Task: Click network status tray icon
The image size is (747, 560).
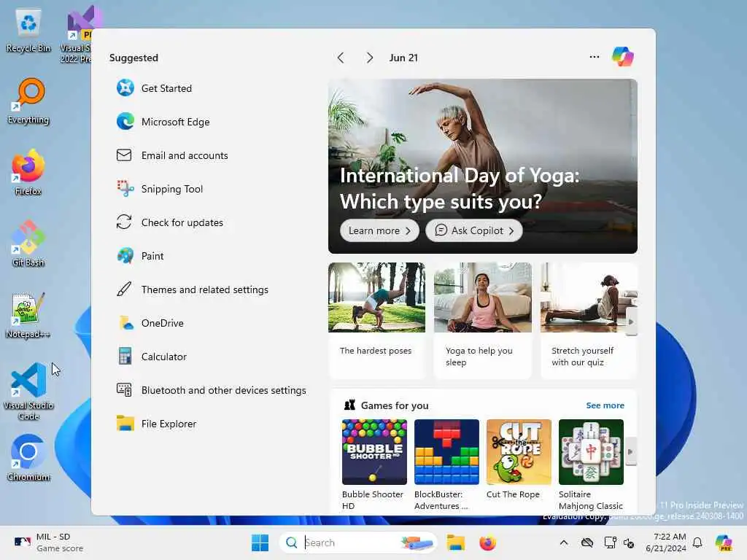Action: point(611,542)
